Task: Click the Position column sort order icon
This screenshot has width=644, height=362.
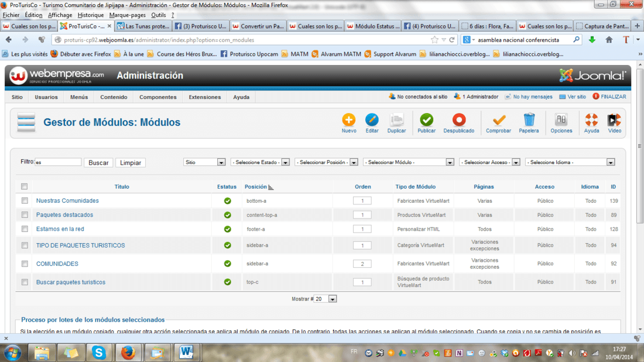Action: point(270,187)
